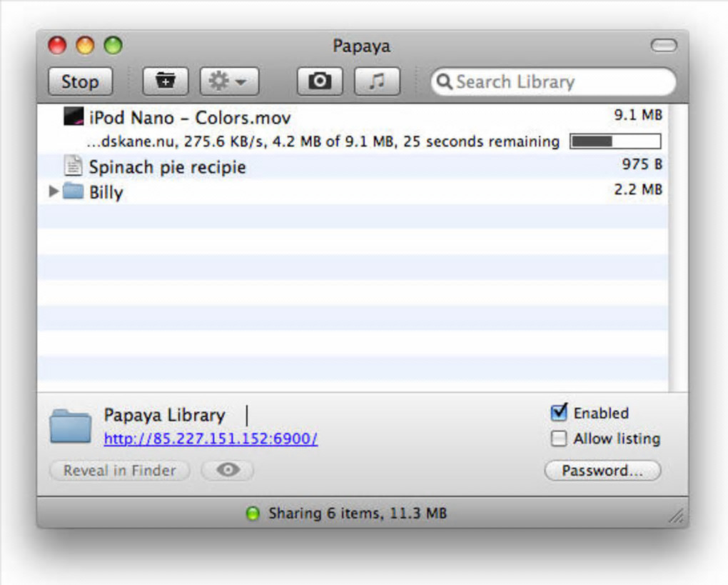728x585 pixels.
Task: Click the file list vertical scrollbar
Action: click(x=678, y=248)
